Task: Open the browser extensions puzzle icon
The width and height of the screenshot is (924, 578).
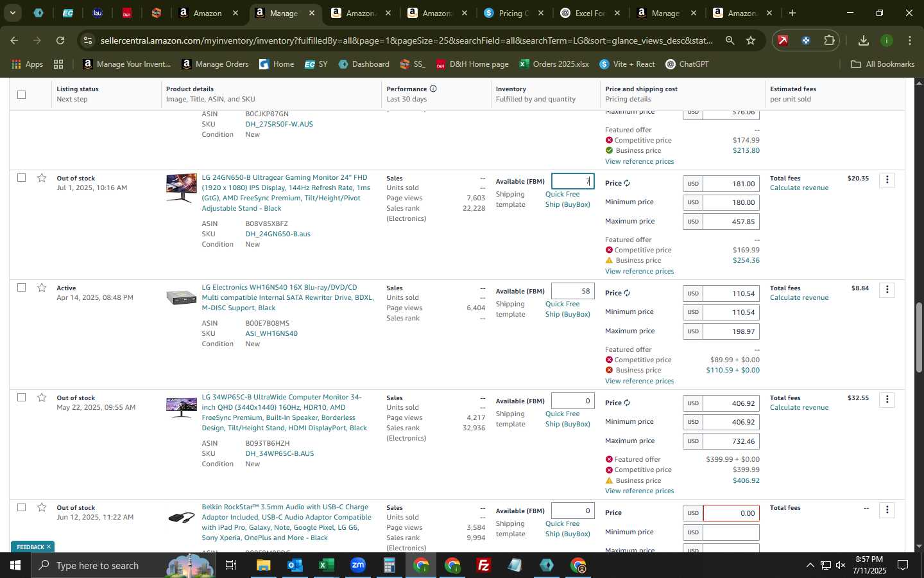Action: (x=829, y=40)
